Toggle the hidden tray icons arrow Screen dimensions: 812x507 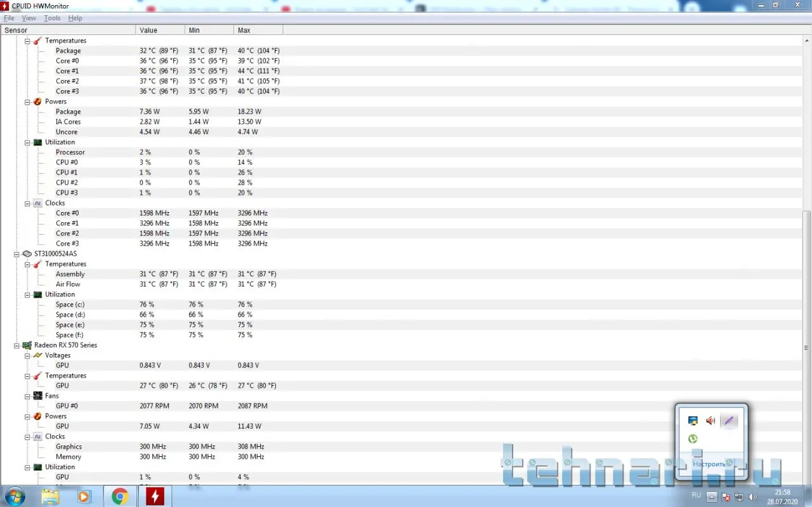coord(712,496)
